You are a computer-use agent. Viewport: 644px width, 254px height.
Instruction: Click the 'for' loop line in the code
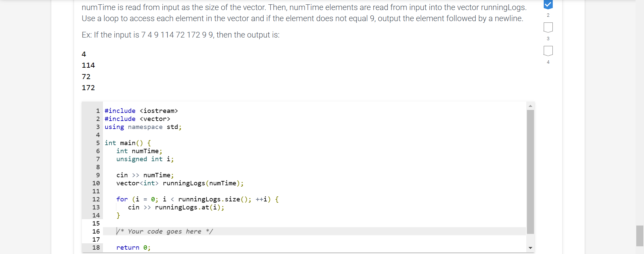(x=198, y=199)
